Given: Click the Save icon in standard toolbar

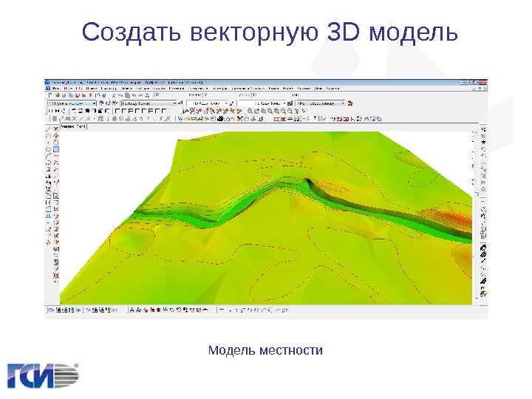Looking at the screenshot, I should tap(64, 95).
